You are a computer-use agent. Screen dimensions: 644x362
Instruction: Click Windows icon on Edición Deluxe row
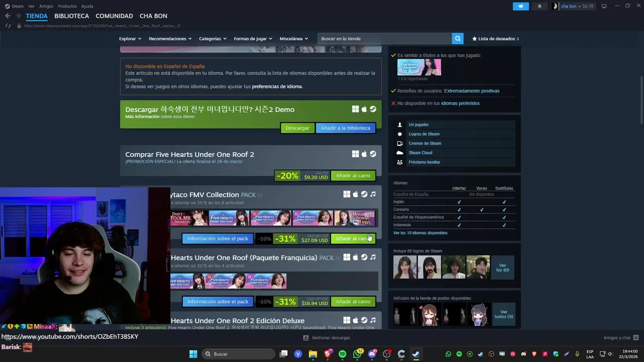[347, 320]
